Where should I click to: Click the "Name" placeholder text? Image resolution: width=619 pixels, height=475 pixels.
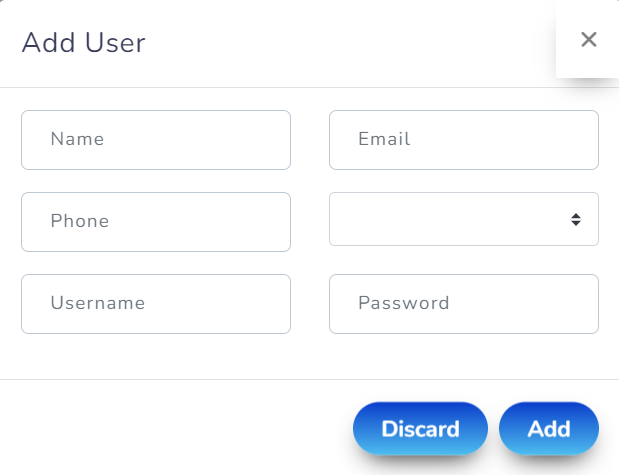point(78,140)
